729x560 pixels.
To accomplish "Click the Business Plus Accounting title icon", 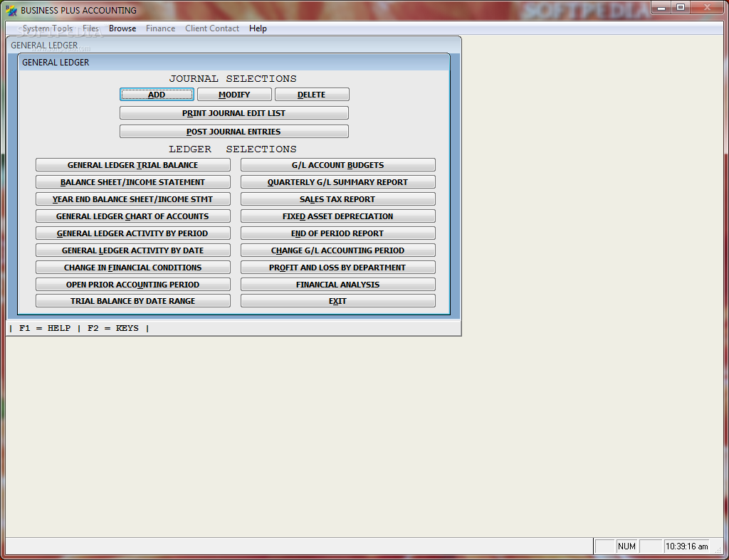I will 11,10.
